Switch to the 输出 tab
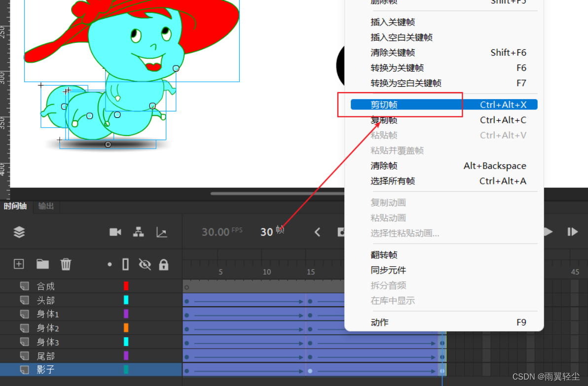This screenshot has height=386, width=588. pyautogui.click(x=46, y=206)
